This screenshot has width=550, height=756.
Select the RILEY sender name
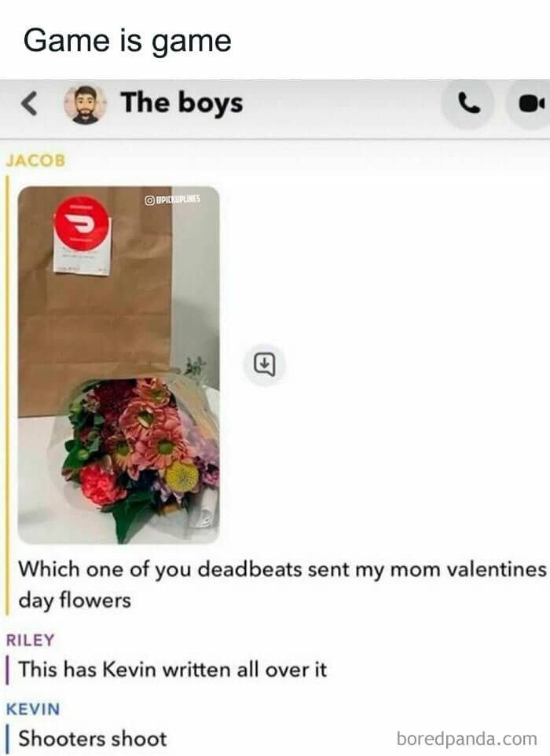[30, 641]
